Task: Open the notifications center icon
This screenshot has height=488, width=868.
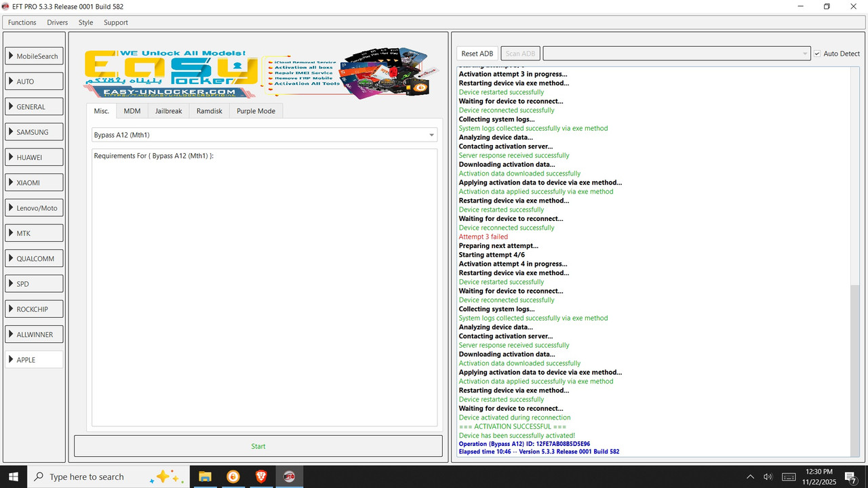Action: 850,477
